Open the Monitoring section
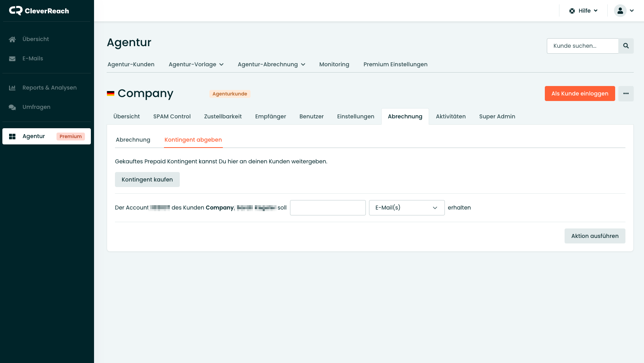 (334, 64)
